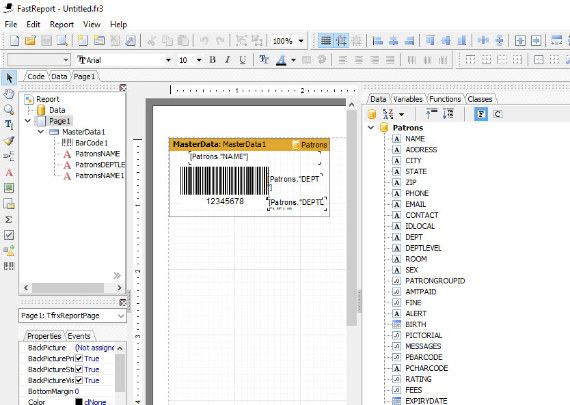Viewport: 570px width, 405px height.
Task: Toggle the Create Caption C button
Action: [497, 114]
